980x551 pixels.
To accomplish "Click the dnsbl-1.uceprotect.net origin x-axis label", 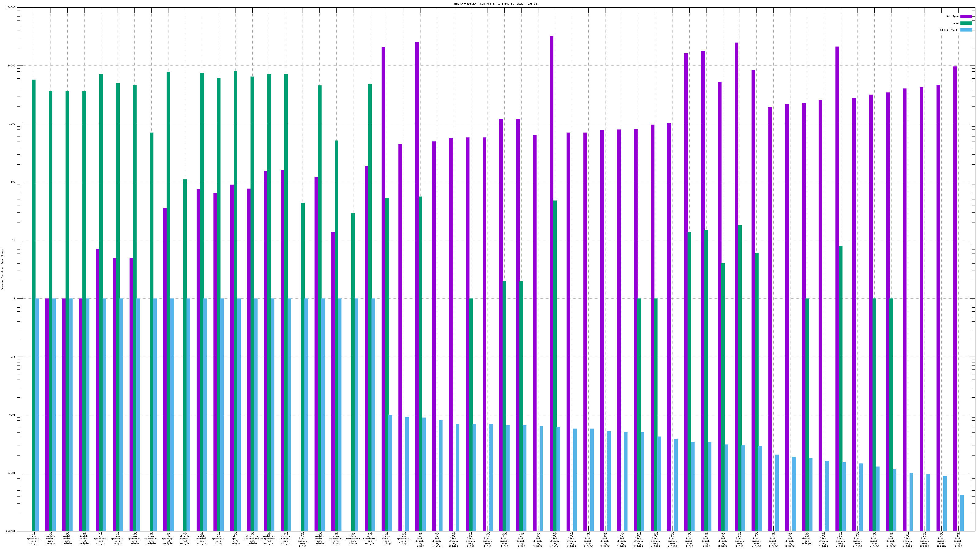I will click(x=252, y=539).
